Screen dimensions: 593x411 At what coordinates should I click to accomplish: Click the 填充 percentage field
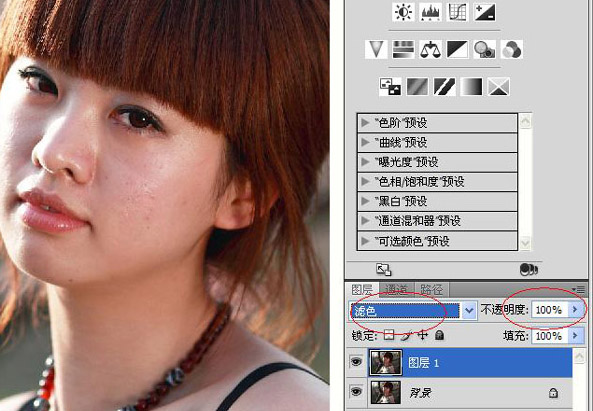click(549, 336)
